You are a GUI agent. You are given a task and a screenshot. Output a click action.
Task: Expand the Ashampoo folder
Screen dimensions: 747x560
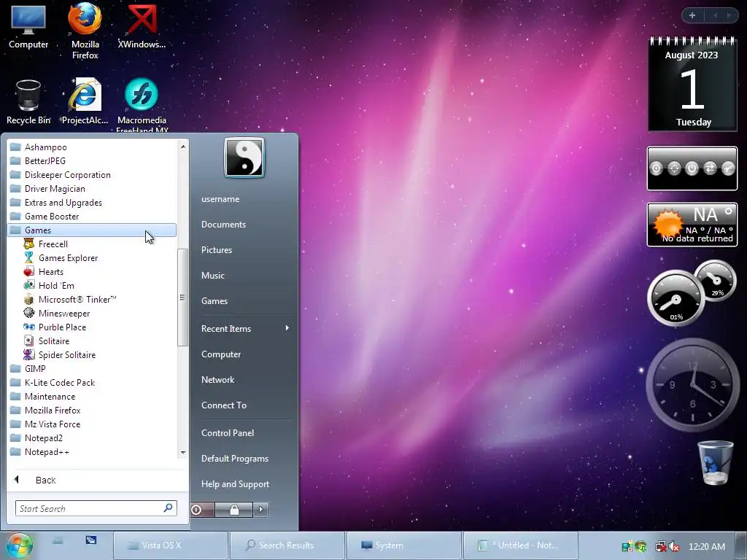point(91,147)
